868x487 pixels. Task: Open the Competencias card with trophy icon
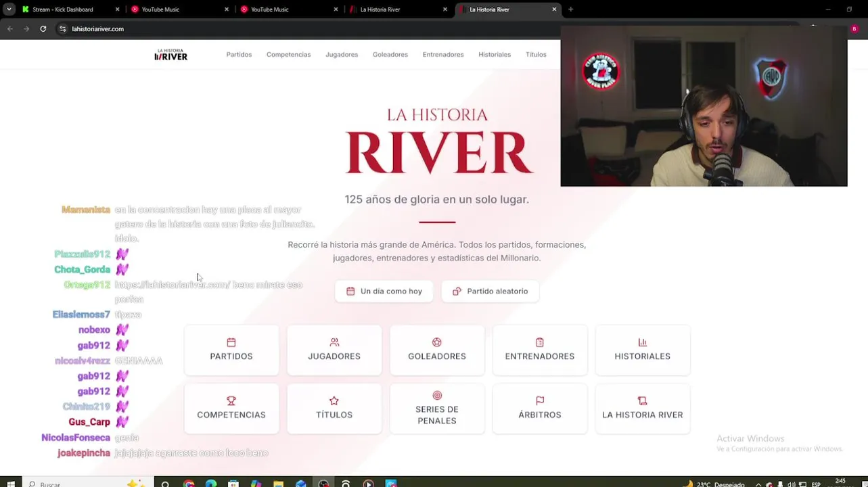pyautogui.click(x=231, y=409)
